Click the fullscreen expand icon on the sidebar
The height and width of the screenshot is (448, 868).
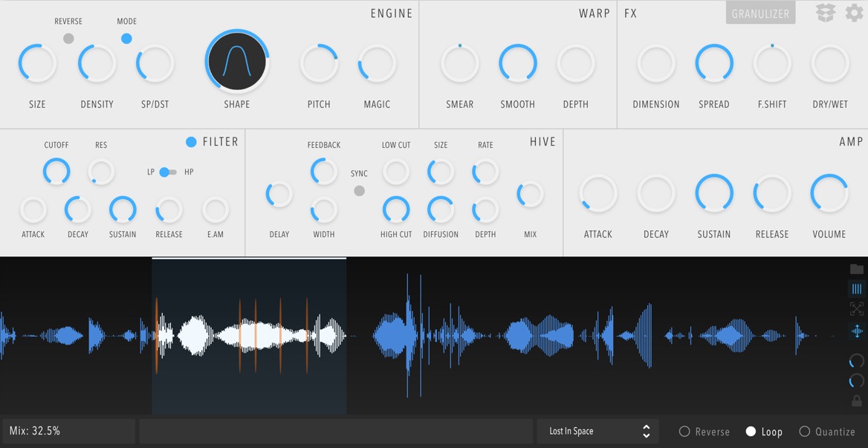point(856,310)
